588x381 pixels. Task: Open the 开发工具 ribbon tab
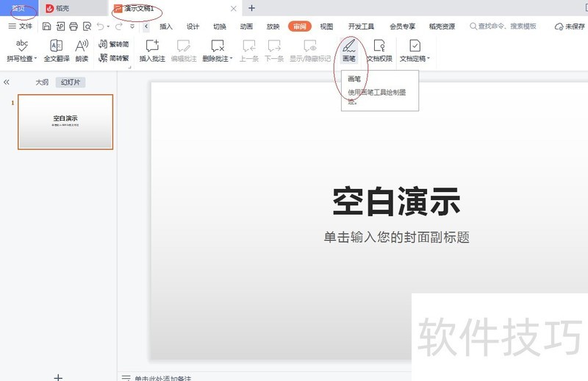(x=361, y=26)
